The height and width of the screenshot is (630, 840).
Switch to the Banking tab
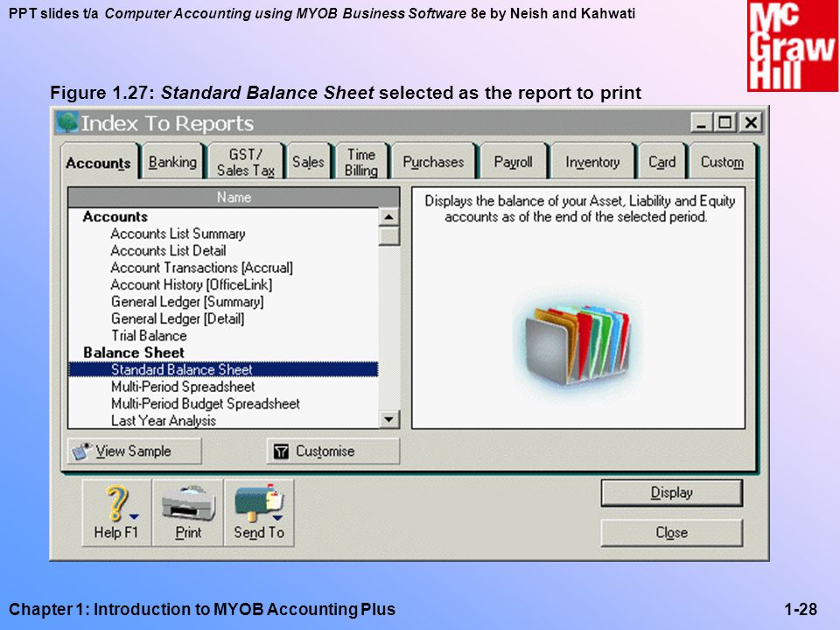tap(172, 162)
